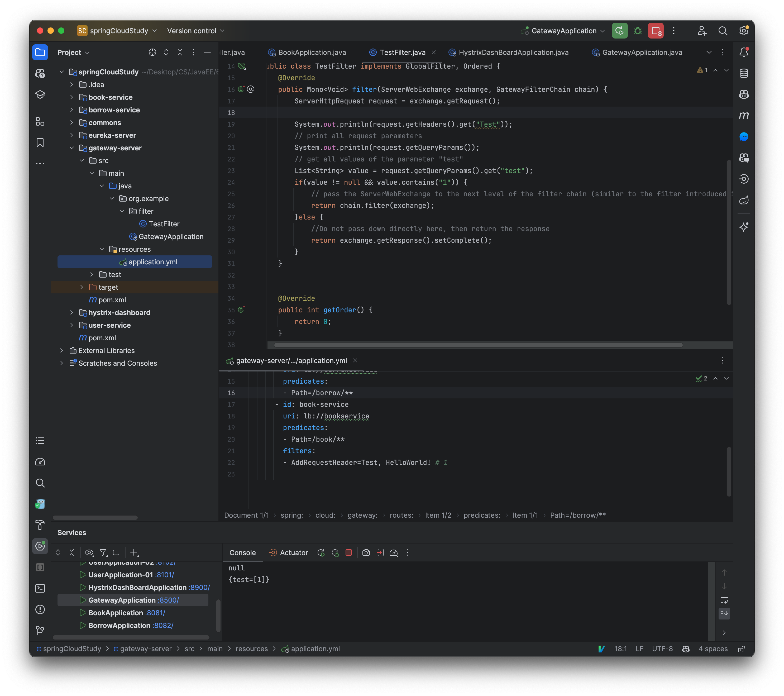Viewport: 784px width, 696px height.
Task: Click the Actuator button in console toolbar
Action: 288,552
